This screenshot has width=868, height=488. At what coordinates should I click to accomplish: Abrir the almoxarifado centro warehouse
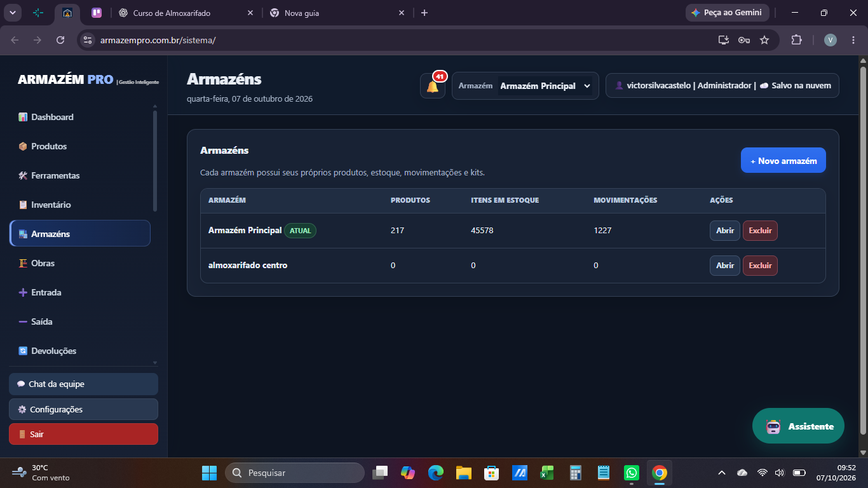(x=725, y=266)
